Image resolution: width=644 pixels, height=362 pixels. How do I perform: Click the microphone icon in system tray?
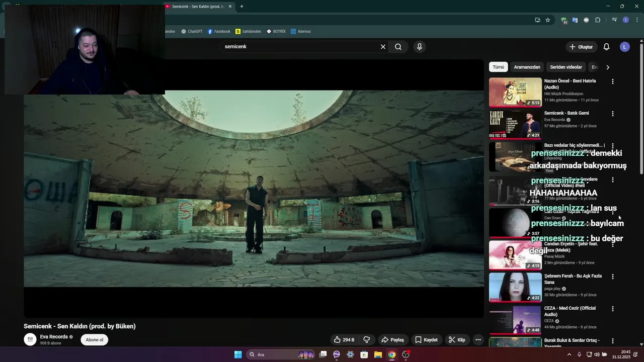(579, 354)
